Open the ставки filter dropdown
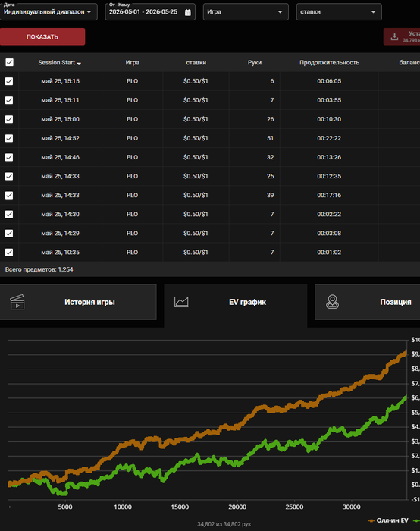Screen dimensions: 420x531 pyautogui.click(x=339, y=12)
